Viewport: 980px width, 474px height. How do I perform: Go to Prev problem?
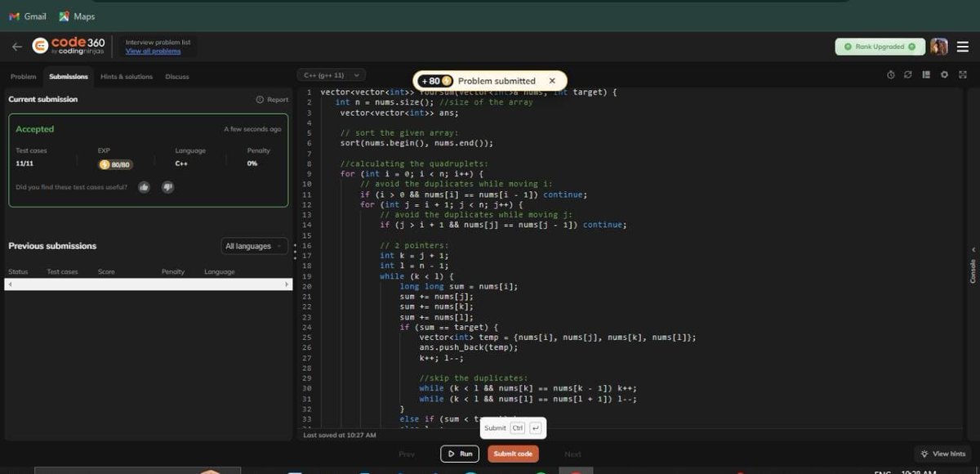407,454
